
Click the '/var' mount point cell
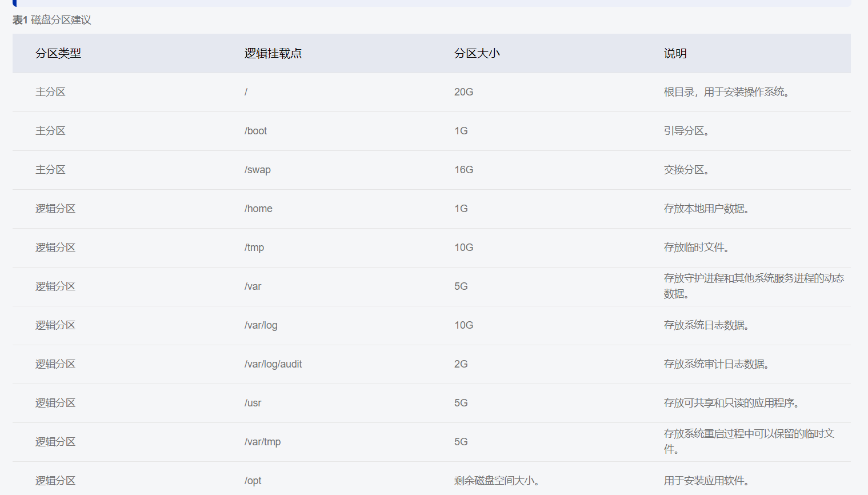pos(253,286)
